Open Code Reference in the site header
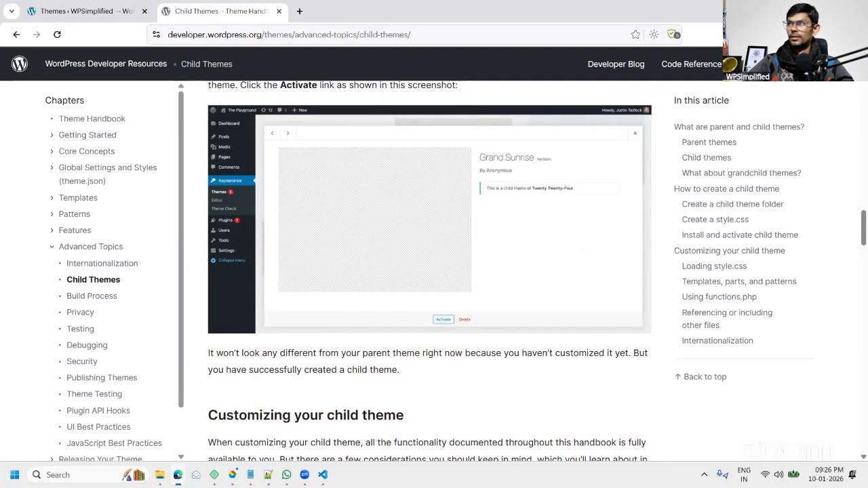 (691, 64)
